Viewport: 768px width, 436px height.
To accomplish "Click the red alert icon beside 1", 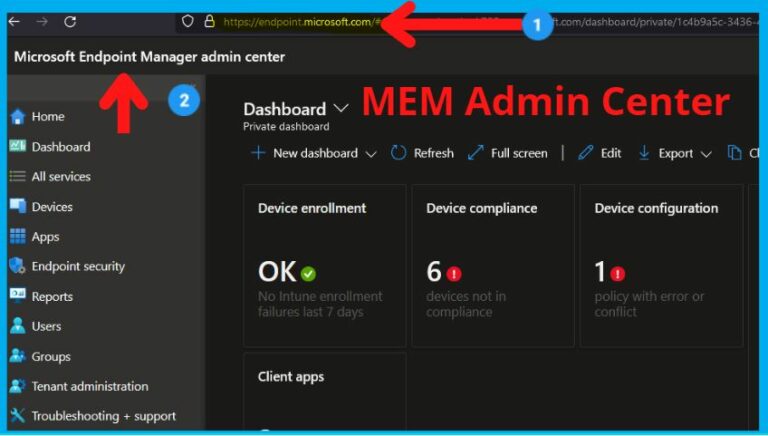I will 618,274.
